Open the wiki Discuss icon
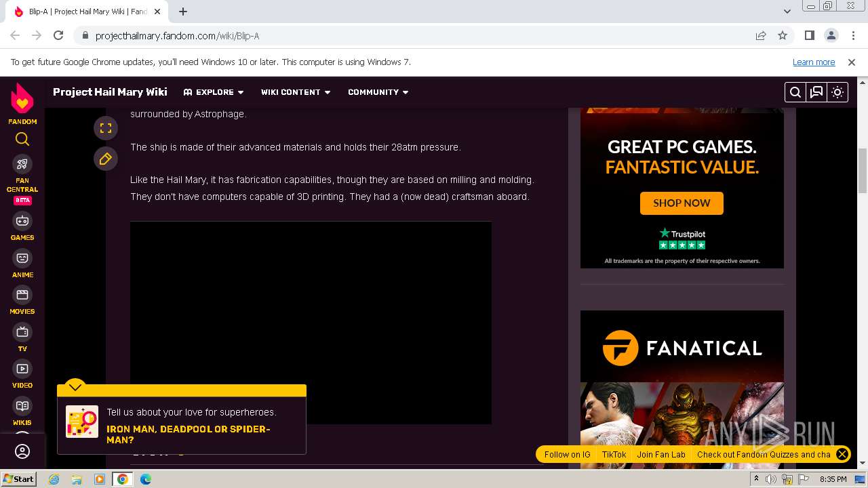 point(816,92)
